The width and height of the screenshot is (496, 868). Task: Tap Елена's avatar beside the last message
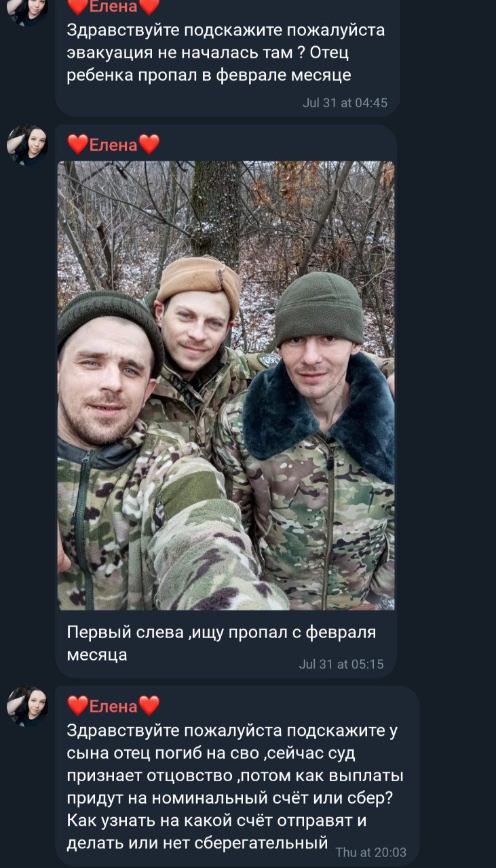pos(27,706)
